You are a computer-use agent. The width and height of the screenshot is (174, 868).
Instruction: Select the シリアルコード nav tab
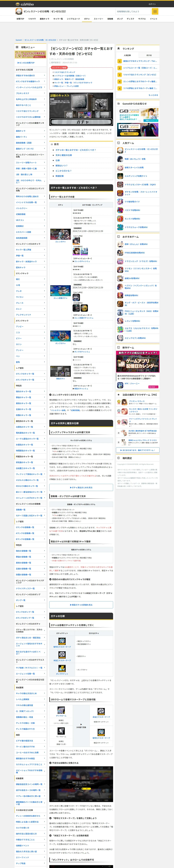[x=73, y=19]
